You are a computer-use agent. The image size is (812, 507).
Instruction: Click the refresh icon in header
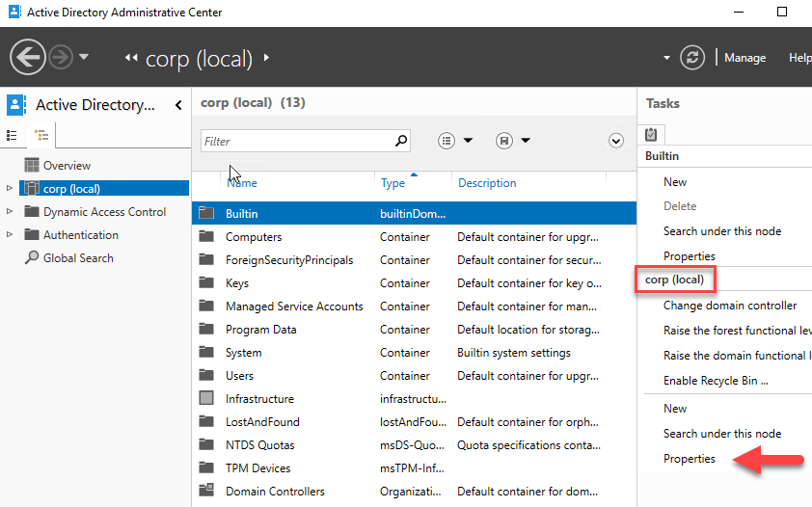691,58
